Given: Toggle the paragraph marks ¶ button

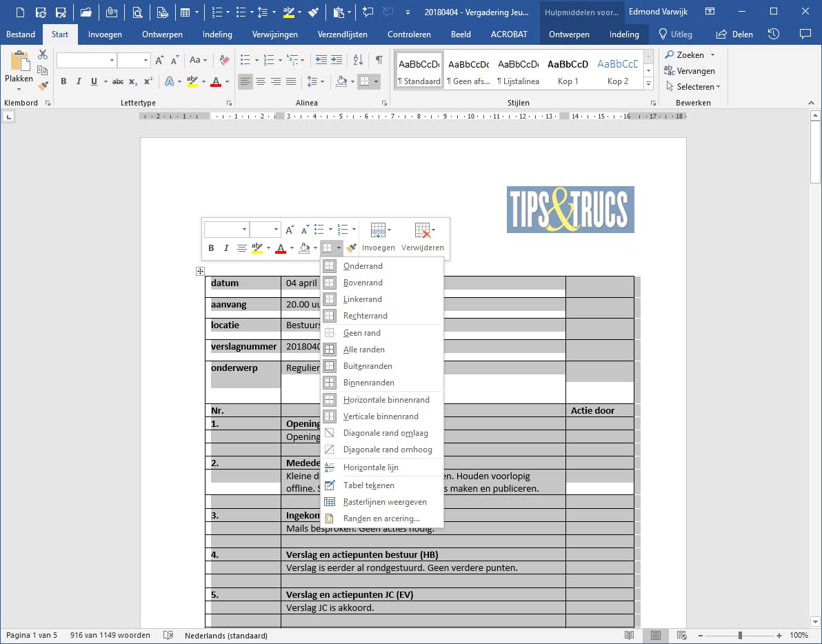Looking at the screenshot, I should [379, 60].
